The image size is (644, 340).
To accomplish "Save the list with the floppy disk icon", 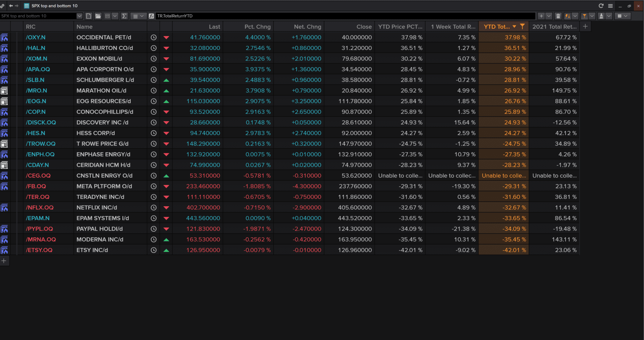I will click(x=108, y=16).
